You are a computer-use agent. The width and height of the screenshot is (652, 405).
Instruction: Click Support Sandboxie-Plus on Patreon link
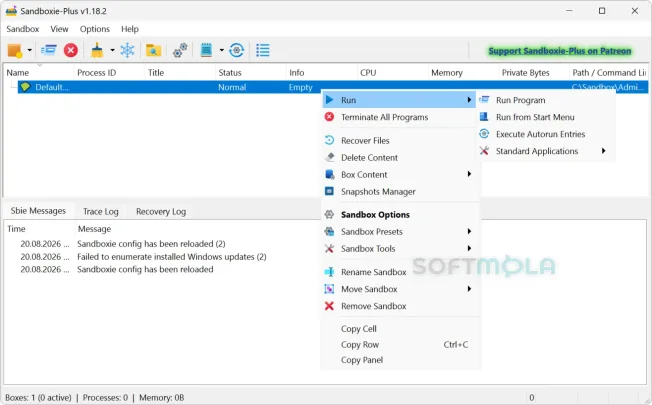(x=560, y=51)
